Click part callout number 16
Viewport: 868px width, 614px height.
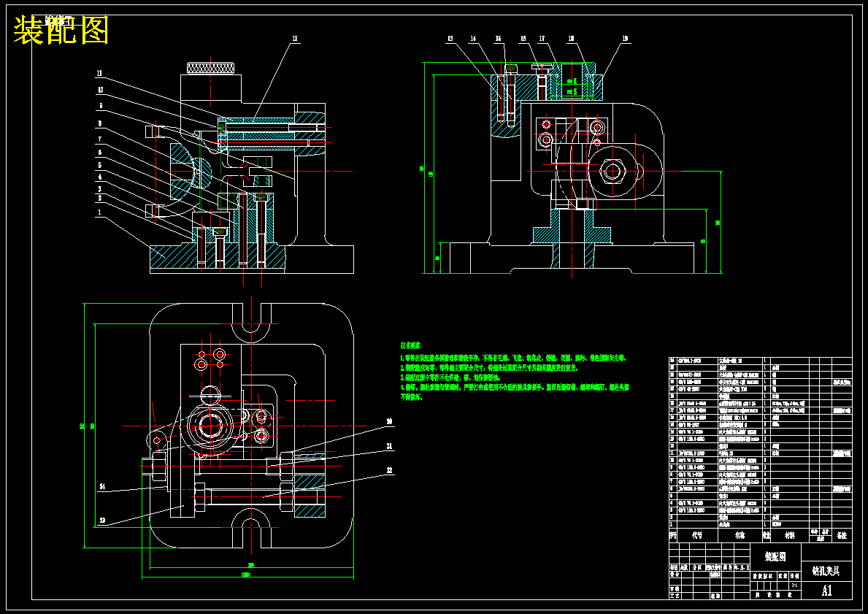(x=523, y=39)
